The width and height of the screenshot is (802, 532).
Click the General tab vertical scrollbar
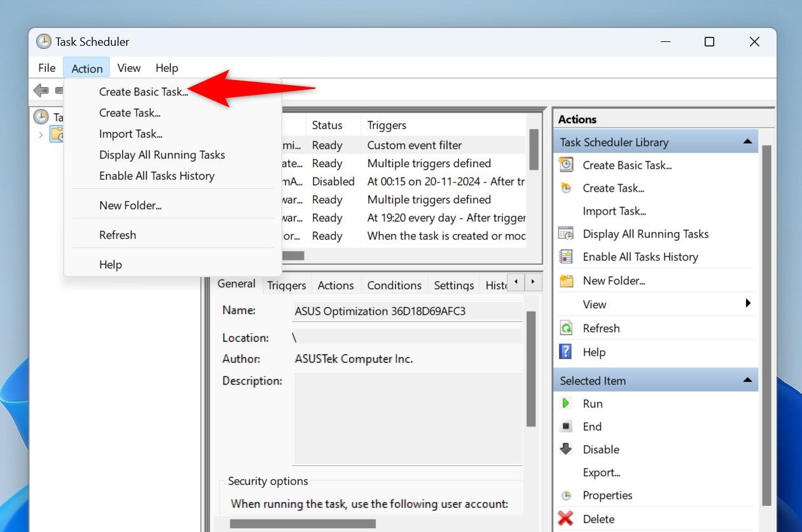531,369
